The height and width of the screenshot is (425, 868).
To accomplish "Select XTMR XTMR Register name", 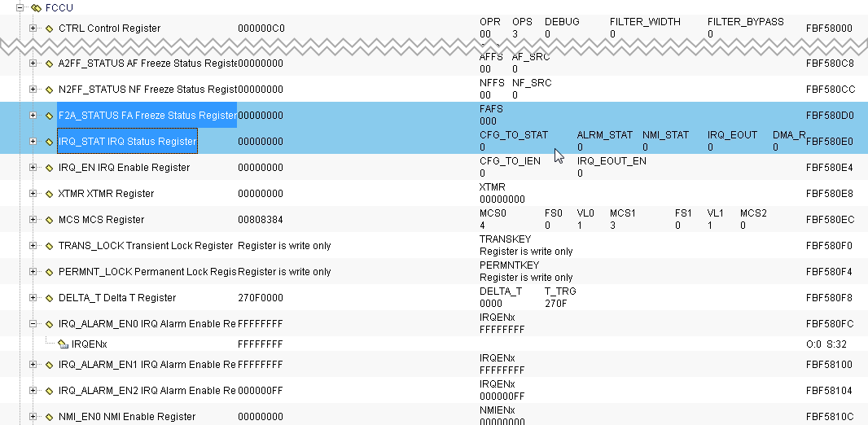I will pyautogui.click(x=107, y=193).
